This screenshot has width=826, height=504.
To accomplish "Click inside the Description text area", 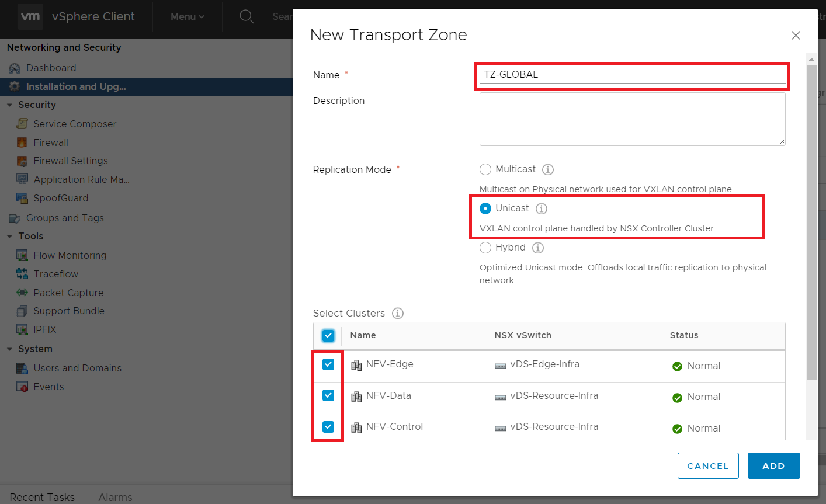I will (x=633, y=119).
